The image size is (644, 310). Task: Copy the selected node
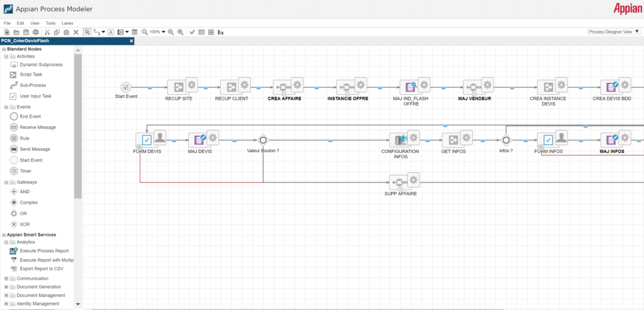tap(57, 32)
